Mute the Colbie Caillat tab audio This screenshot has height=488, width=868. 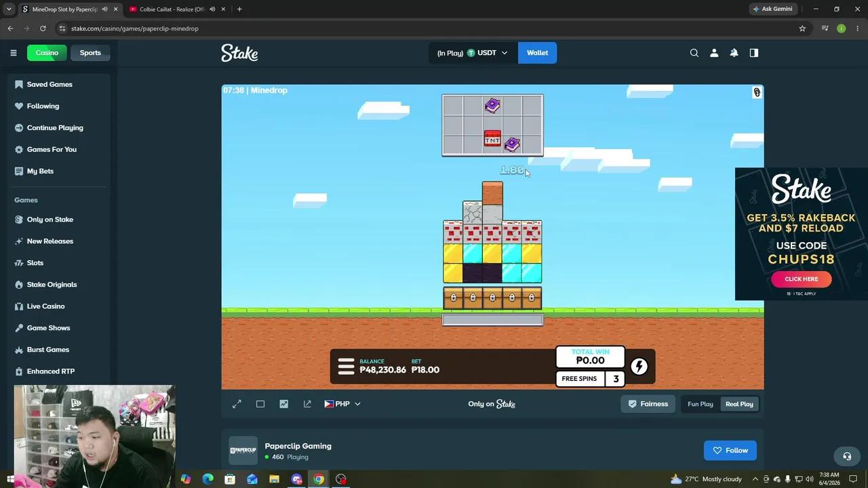click(212, 9)
